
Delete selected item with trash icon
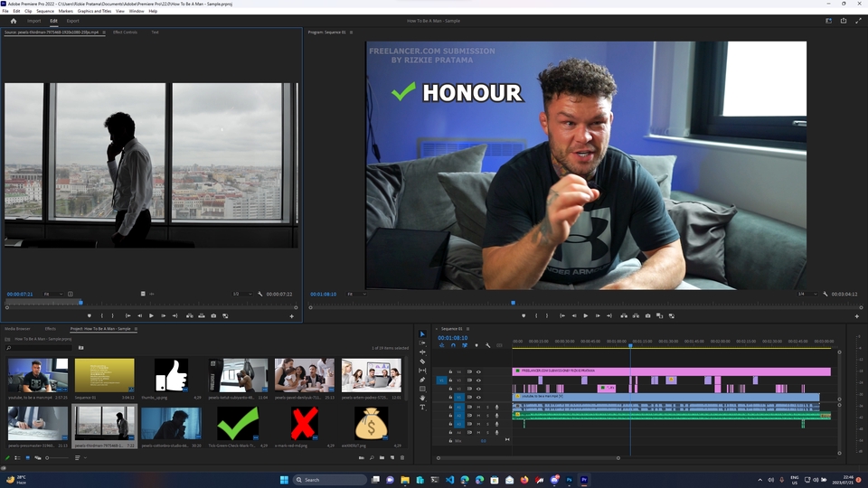402,457
